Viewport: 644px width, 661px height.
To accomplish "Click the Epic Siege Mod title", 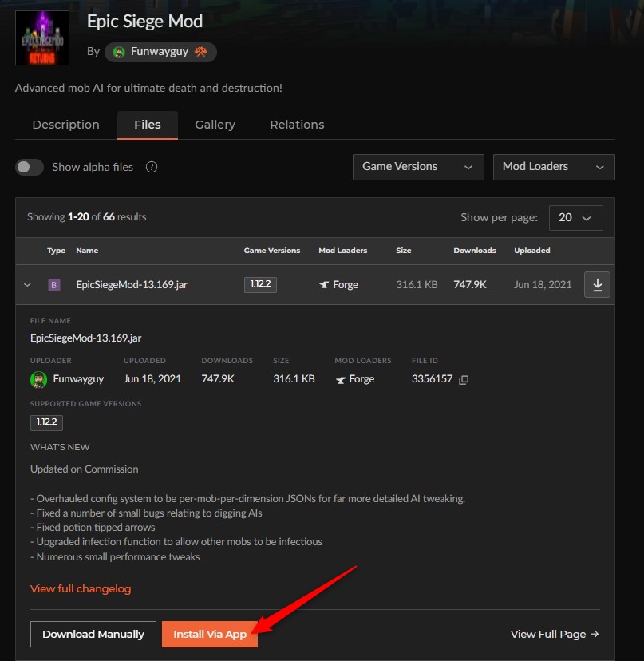I will pos(145,22).
